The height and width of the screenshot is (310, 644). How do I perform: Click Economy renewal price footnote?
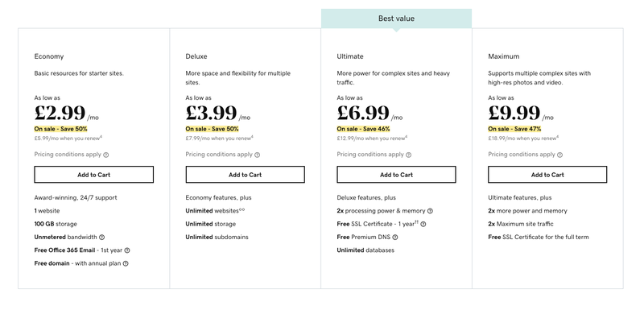click(x=101, y=136)
